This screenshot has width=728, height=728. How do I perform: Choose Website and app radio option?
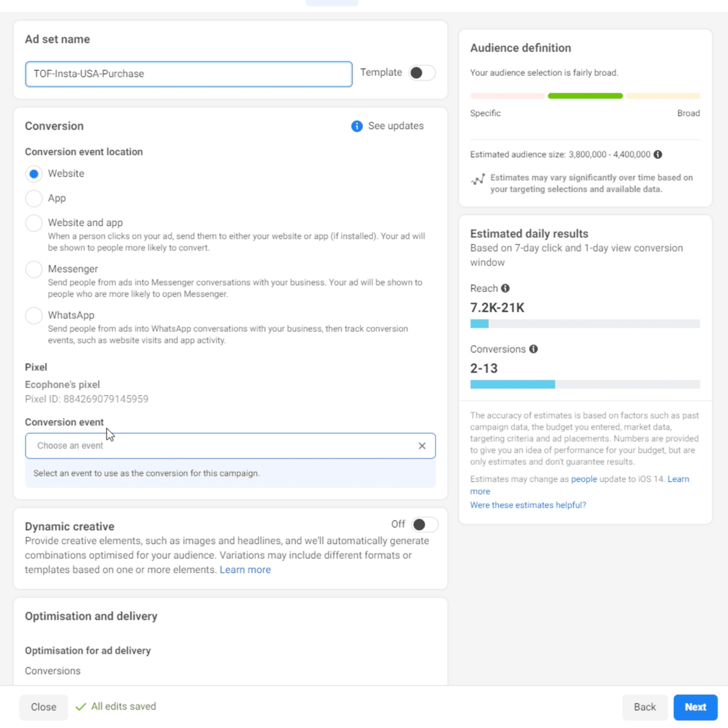[34, 223]
